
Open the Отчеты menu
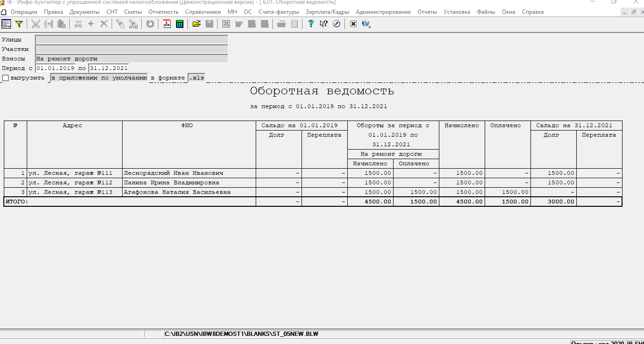(x=427, y=12)
